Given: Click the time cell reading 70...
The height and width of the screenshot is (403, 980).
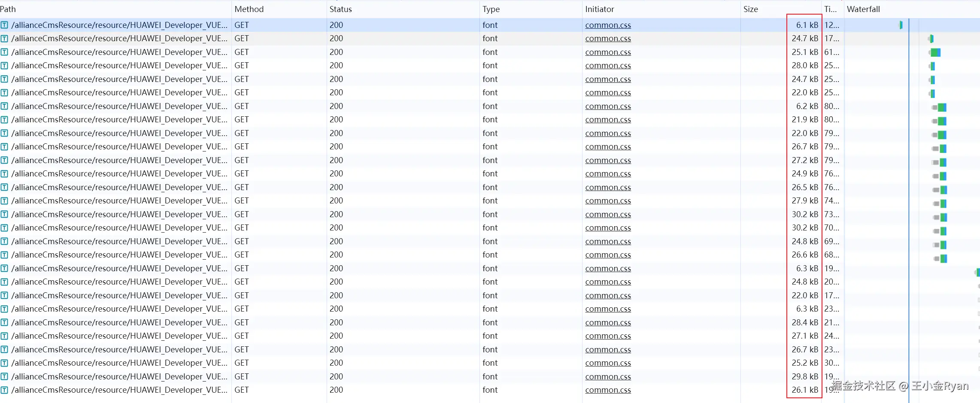Looking at the screenshot, I should click(831, 228).
